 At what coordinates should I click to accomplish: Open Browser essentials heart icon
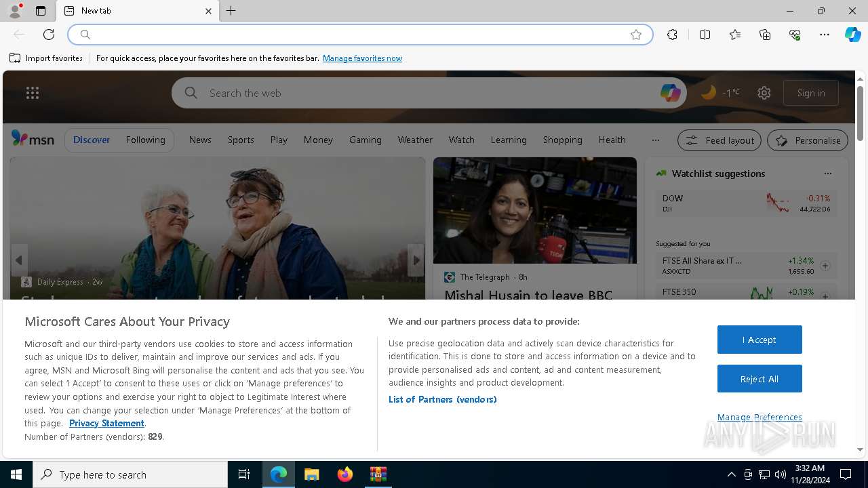pyautogui.click(x=795, y=35)
